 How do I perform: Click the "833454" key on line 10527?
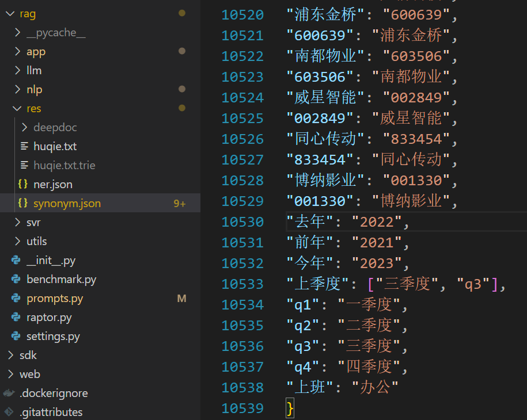[320, 160]
